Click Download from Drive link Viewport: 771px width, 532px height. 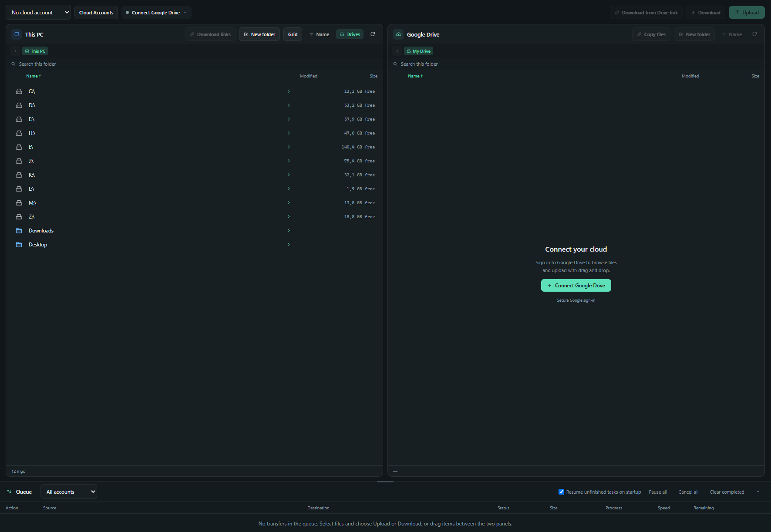coord(646,13)
